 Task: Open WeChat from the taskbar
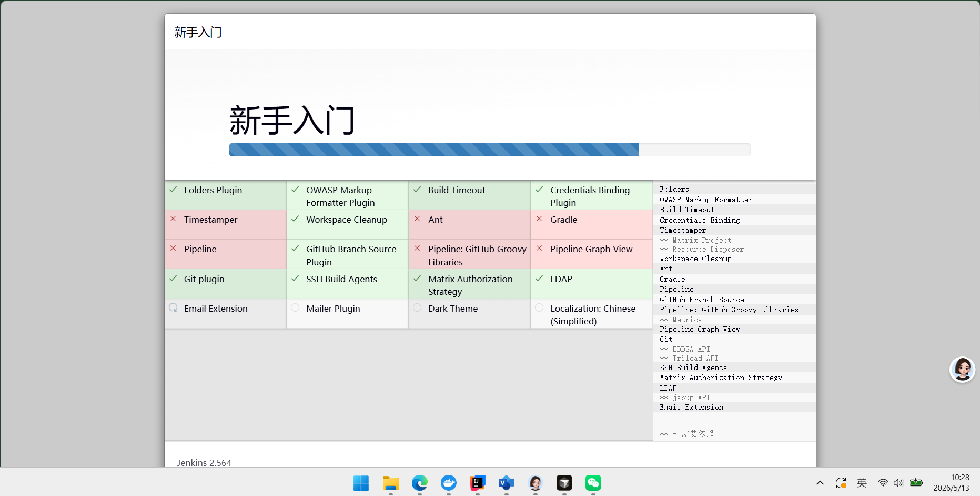coord(593,483)
